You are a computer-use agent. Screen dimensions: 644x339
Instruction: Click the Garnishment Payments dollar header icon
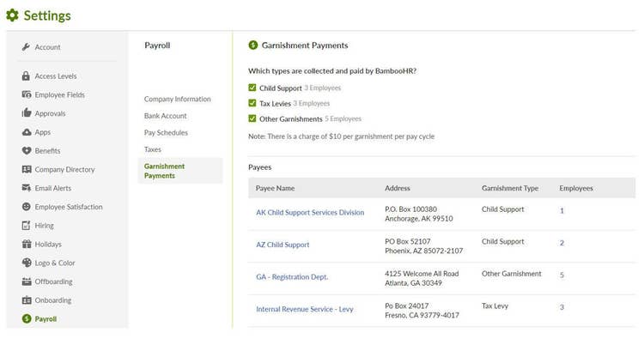(x=253, y=45)
